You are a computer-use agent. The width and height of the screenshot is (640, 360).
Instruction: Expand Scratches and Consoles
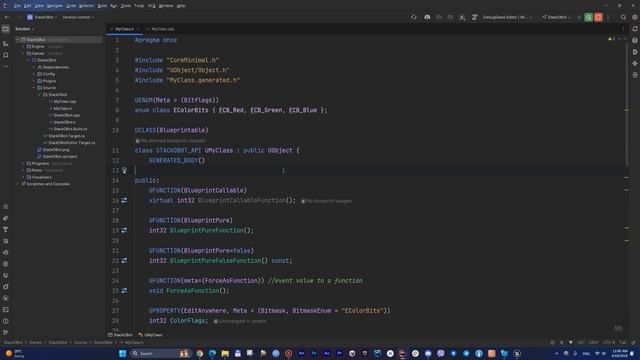[18, 184]
